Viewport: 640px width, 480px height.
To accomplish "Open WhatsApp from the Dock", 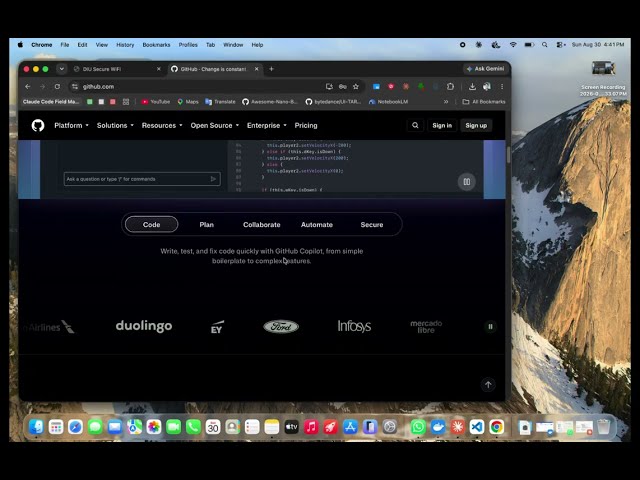I will [x=418, y=427].
